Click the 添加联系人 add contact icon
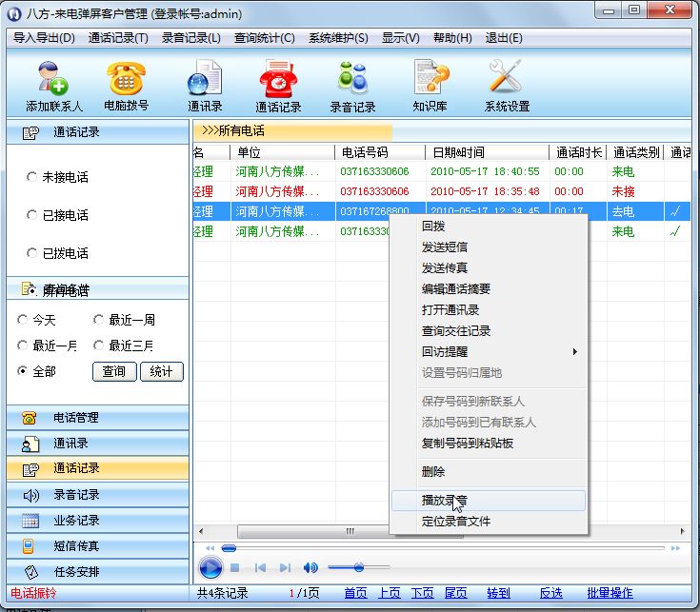 point(54,78)
